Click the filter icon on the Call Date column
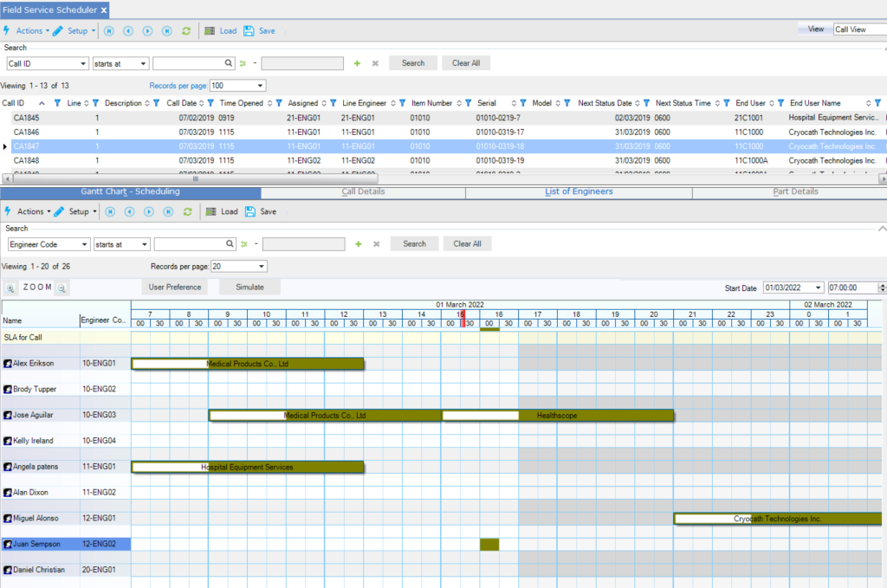Image resolution: width=887 pixels, height=588 pixels. tap(215, 103)
